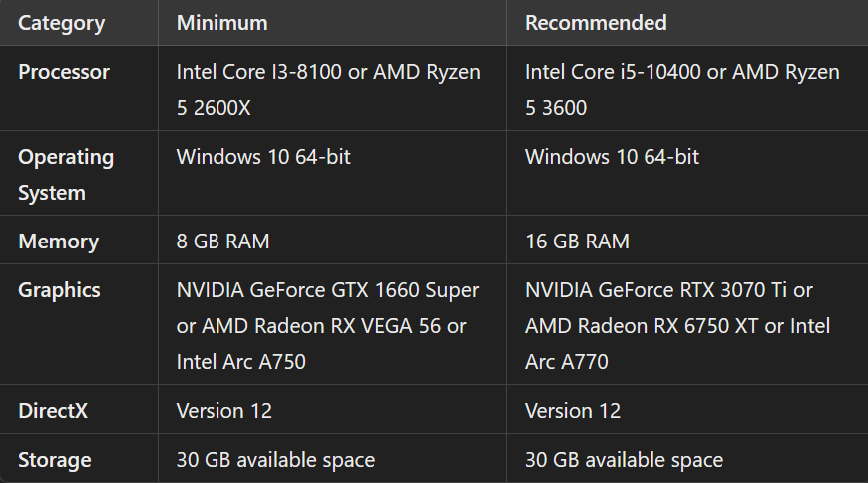Click the 8 GB RAM cell
This screenshot has height=483, width=868.
click(222, 241)
